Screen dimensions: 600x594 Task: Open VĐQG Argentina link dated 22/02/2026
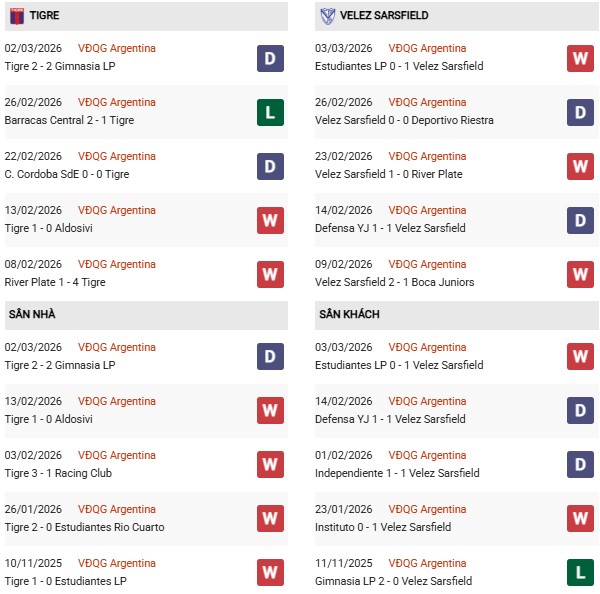(117, 156)
